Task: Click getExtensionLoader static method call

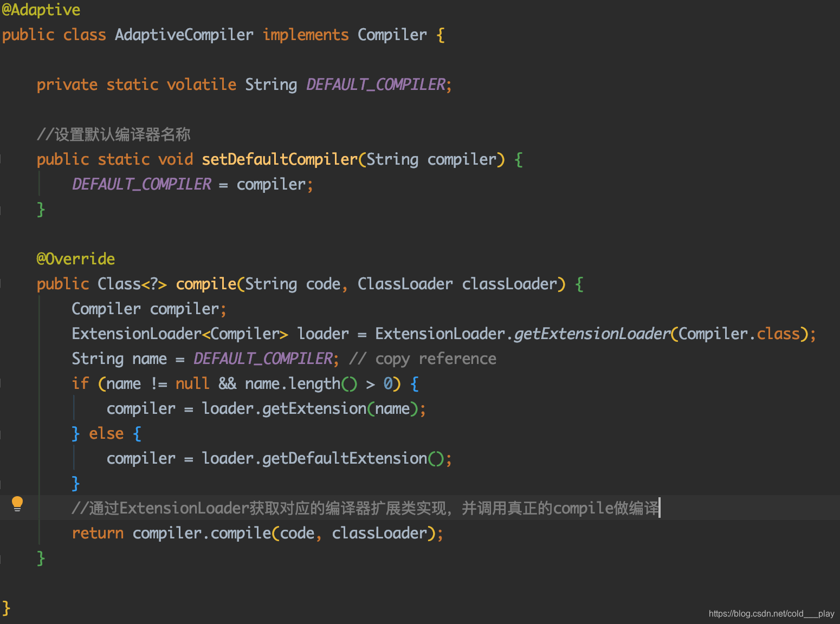Action: [592, 334]
